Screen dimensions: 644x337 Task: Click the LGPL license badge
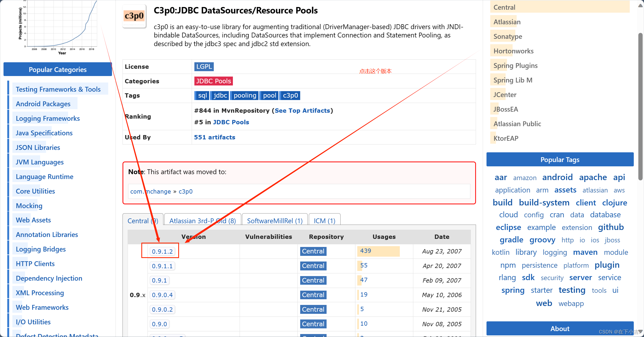(204, 67)
